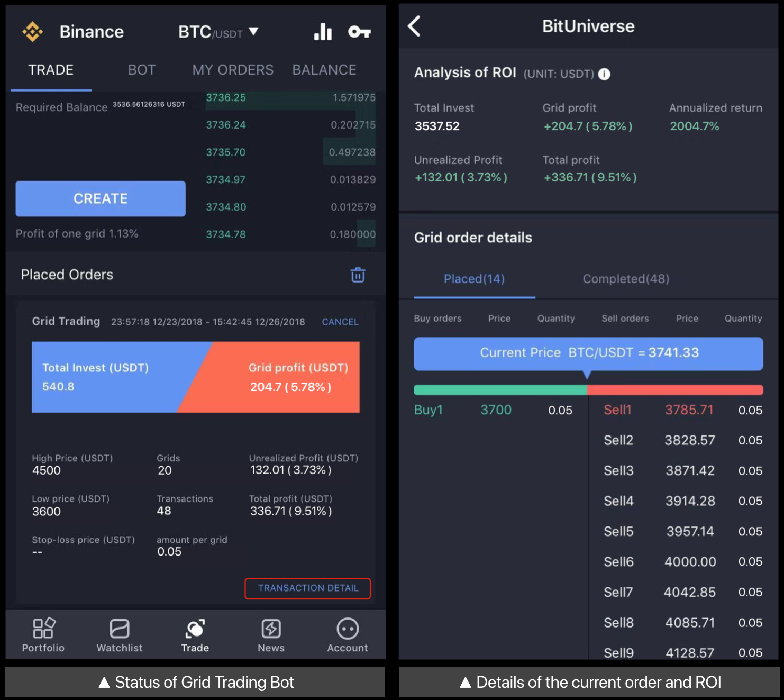
Task: Select the Sell1 order at 3785.71
Action: [683, 410]
